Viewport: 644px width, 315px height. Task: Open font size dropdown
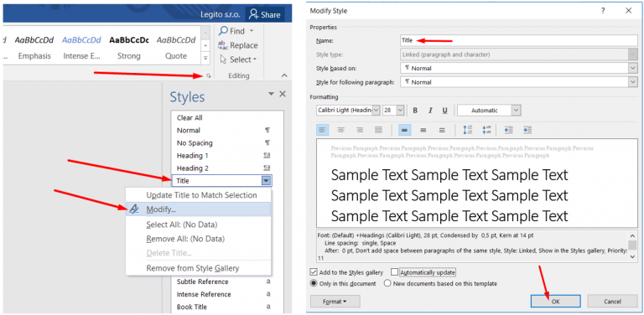(x=401, y=111)
